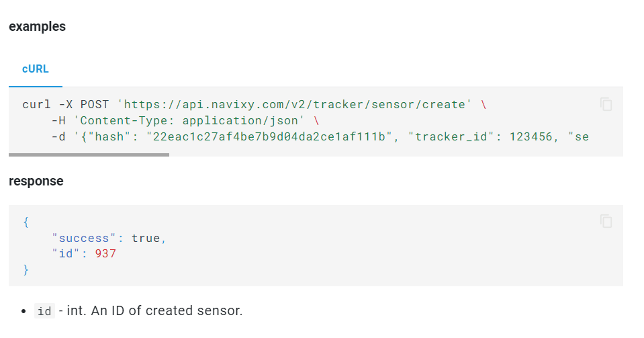Click the inline id code in bullet list
The width and height of the screenshot is (644, 338).
point(44,311)
